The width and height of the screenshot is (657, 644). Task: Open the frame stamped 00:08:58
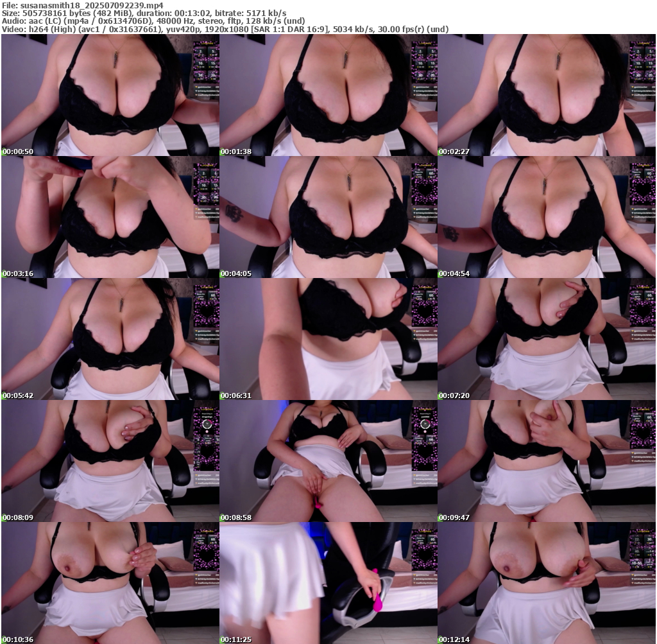tap(328, 461)
